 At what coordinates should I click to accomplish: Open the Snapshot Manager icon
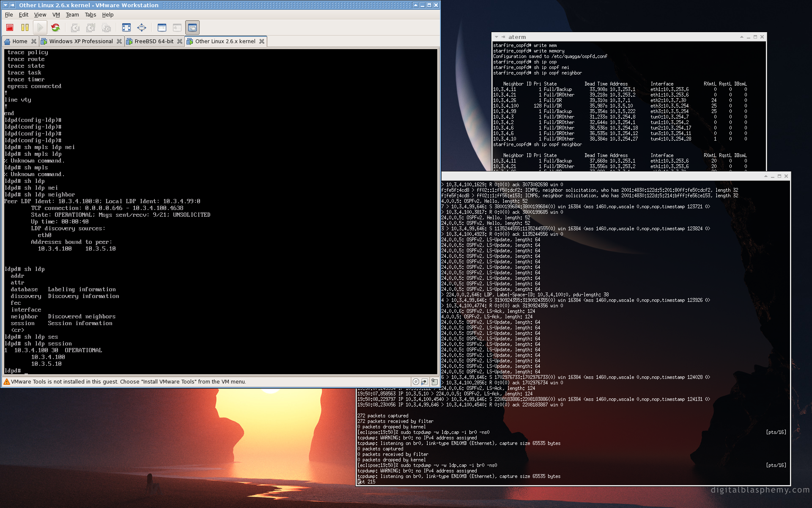[106, 28]
